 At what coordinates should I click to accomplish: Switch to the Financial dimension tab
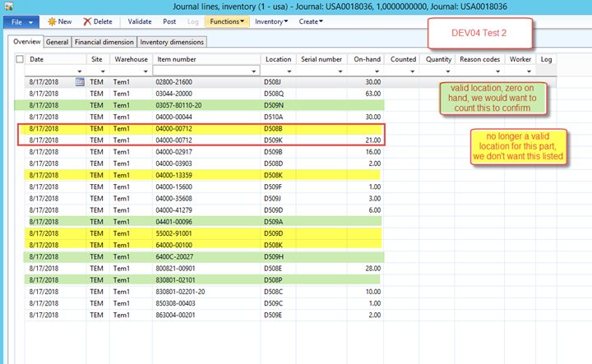click(104, 42)
